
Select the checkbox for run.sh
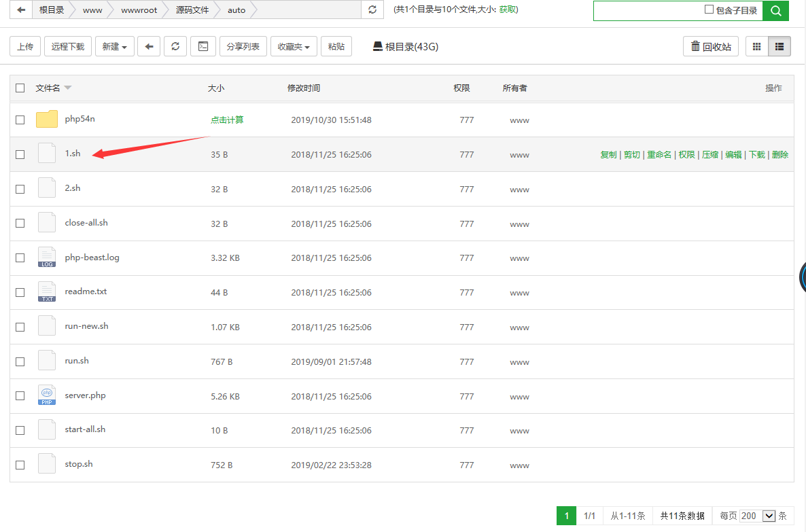20,361
